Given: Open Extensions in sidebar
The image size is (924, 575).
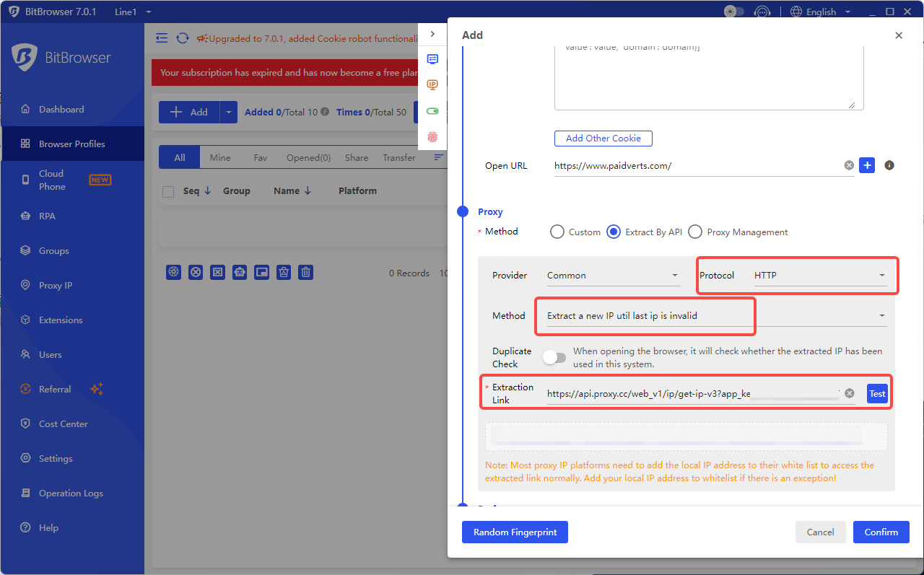Looking at the screenshot, I should (x=72, y=320).
